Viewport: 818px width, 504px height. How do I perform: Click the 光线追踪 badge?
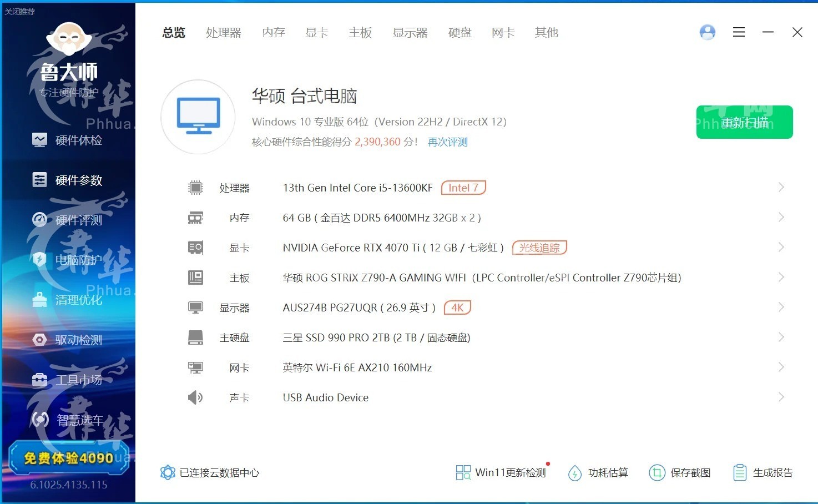click(539, 248)
